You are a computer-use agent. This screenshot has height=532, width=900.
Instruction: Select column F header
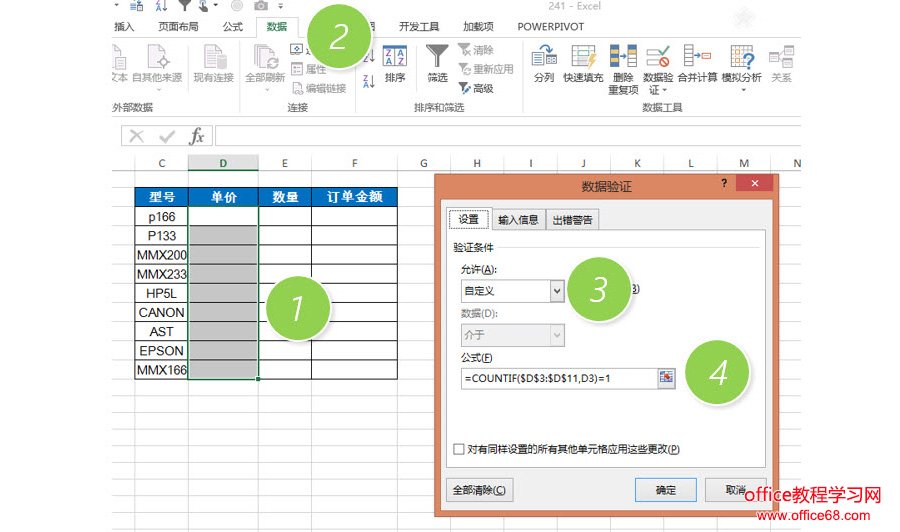click(354, 163)
